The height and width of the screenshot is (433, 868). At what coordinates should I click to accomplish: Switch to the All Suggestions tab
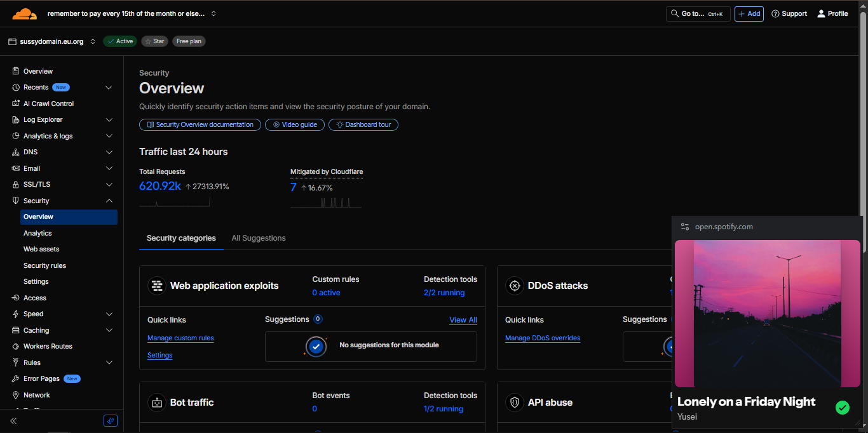[259, 238]
